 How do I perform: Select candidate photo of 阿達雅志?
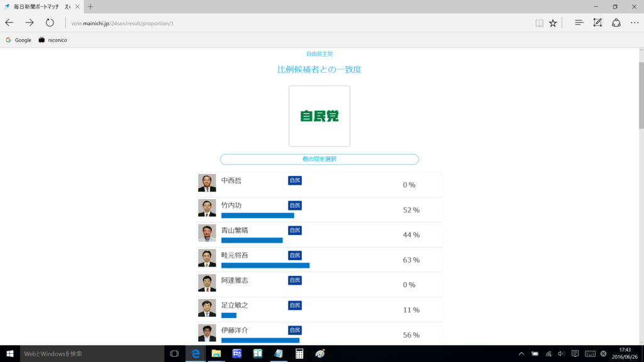[x=207, y=283]
